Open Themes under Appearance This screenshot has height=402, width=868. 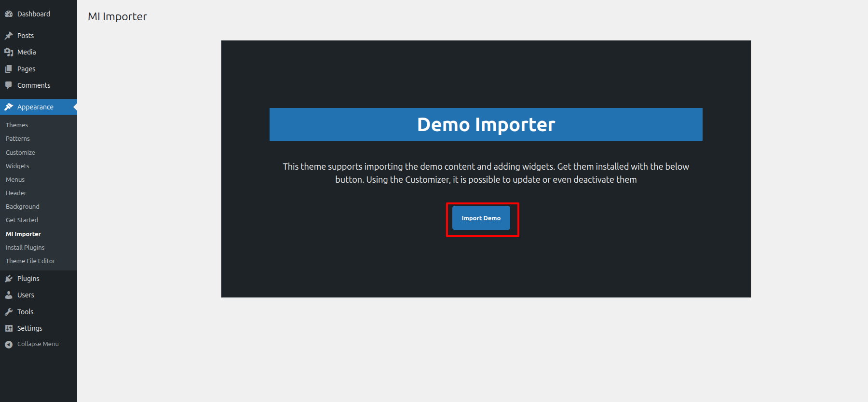[17, 125]
